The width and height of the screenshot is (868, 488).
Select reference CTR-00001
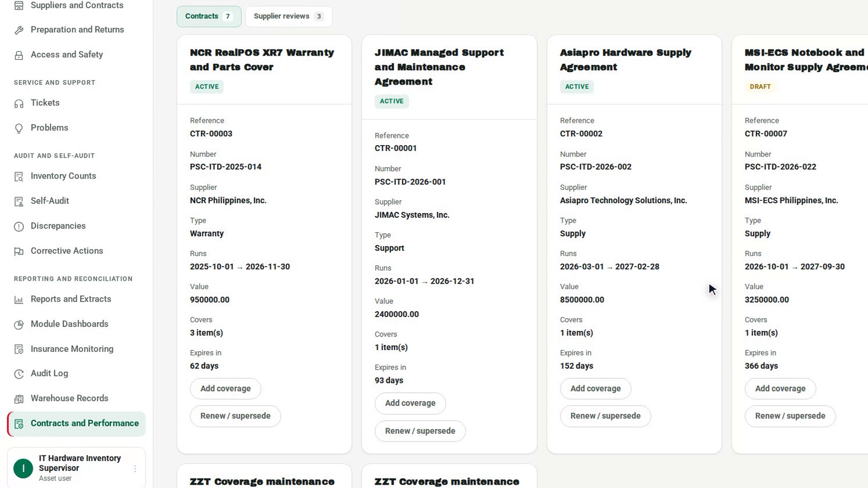(396, 148)
